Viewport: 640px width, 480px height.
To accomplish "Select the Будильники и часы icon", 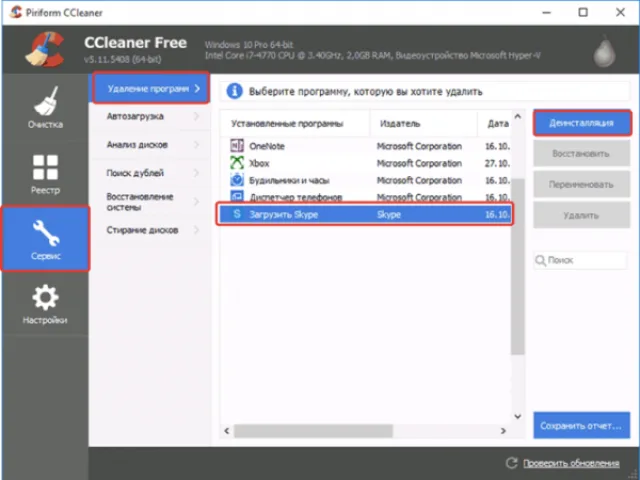I will coord(237,180).
